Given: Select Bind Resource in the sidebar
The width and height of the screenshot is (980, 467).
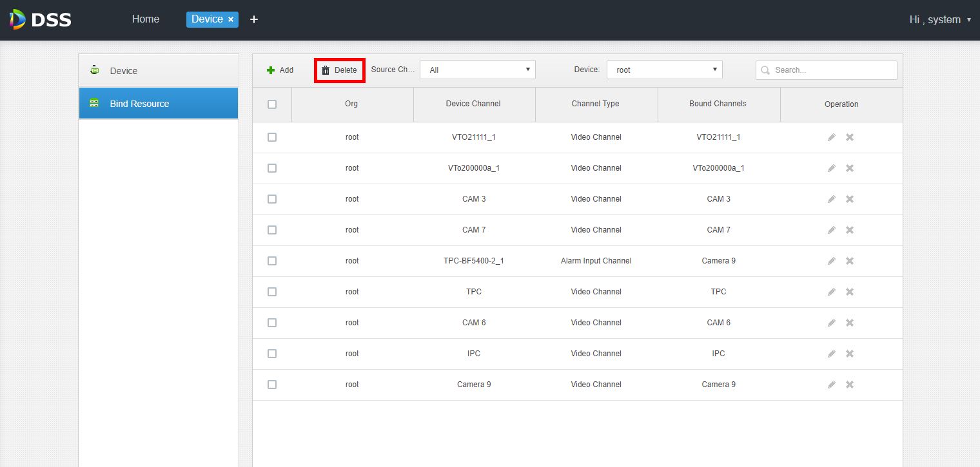Looking at the screenshot, I should 159,104.
